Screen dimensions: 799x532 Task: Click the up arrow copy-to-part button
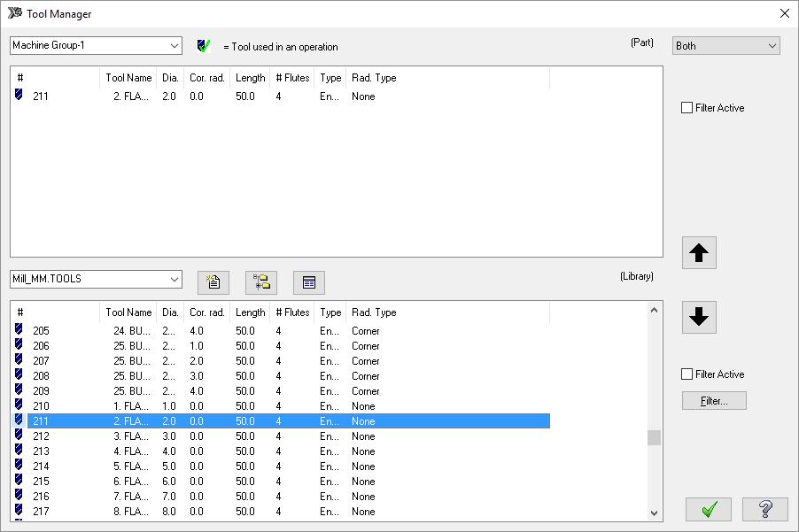click(x=699, y=252)
